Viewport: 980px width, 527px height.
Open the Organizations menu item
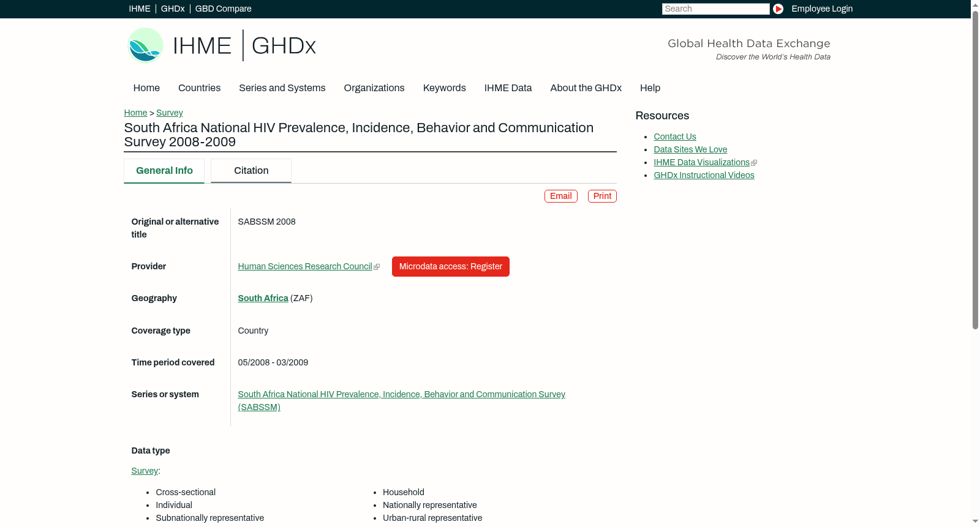pos(374,88)
